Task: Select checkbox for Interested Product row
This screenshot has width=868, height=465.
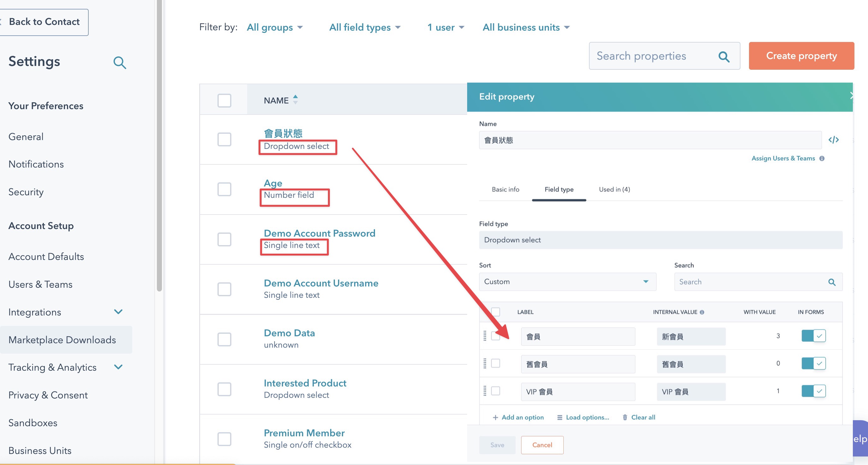Action: pyautogui.click(x=224, y=389)
